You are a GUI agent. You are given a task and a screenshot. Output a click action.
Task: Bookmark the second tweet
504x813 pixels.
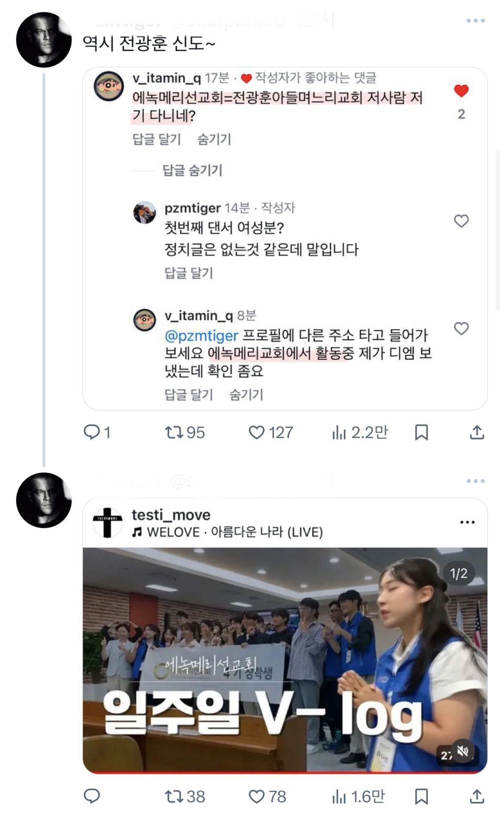pyautogui.click(x=421, y=796)
